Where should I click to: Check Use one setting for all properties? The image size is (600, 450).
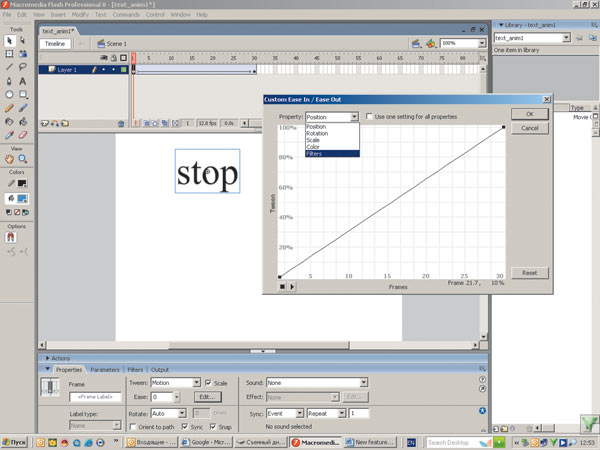point(369,116)
